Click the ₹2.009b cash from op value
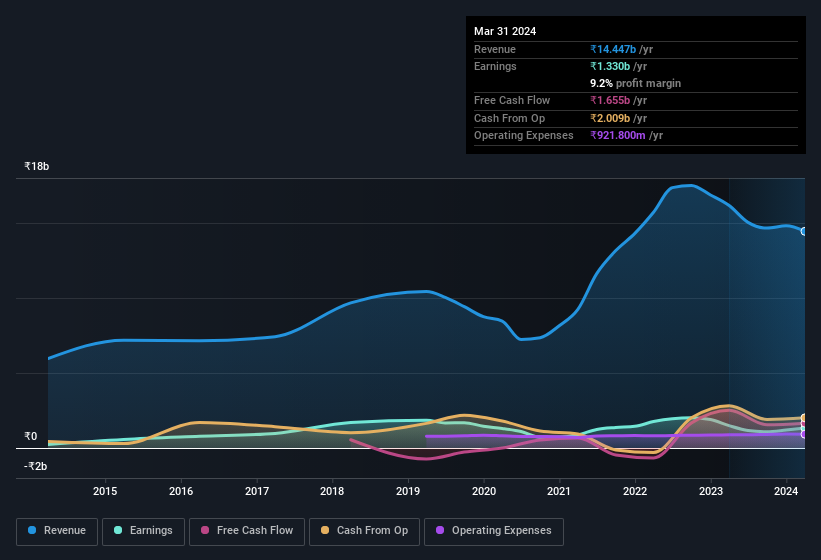821x560 pixels. pos(610,118)
